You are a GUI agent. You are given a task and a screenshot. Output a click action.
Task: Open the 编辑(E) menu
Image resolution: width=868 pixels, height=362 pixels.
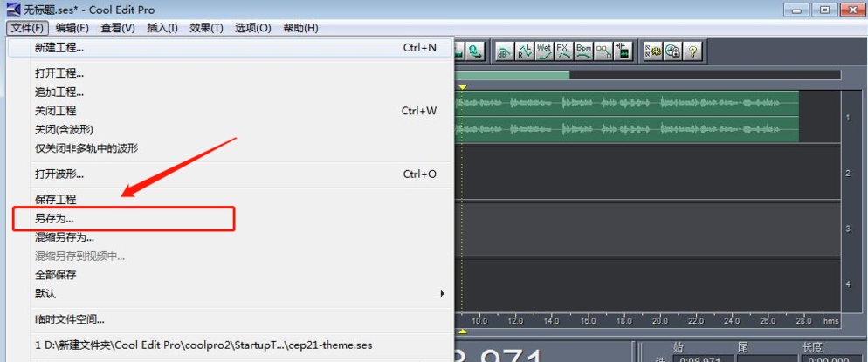[x=72, y=28]
